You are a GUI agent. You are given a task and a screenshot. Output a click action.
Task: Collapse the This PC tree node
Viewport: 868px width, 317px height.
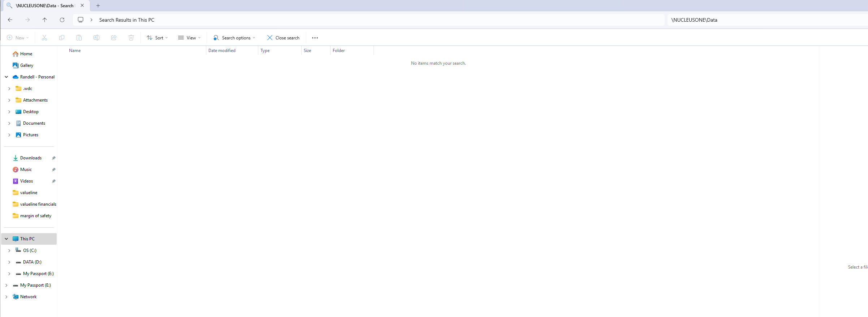point(7,239)
